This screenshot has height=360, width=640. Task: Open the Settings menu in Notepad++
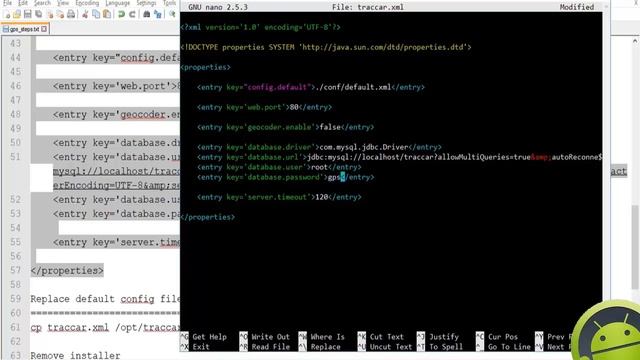click(x=146, y=3)
